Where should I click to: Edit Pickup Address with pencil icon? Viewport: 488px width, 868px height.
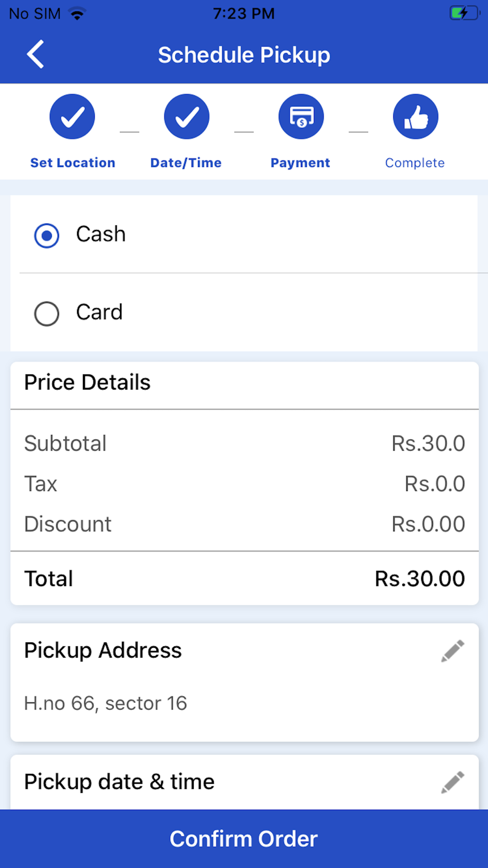point(452,651)
